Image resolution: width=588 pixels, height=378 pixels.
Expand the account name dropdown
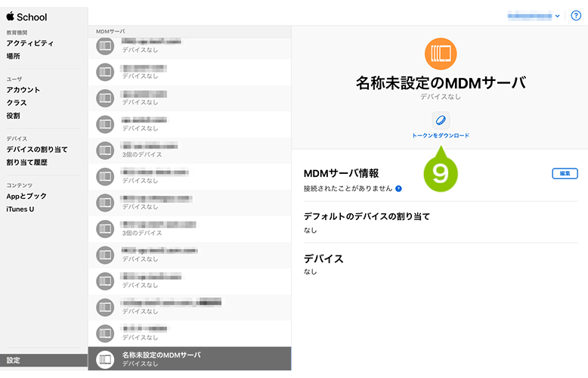click(x=534, y=16)
